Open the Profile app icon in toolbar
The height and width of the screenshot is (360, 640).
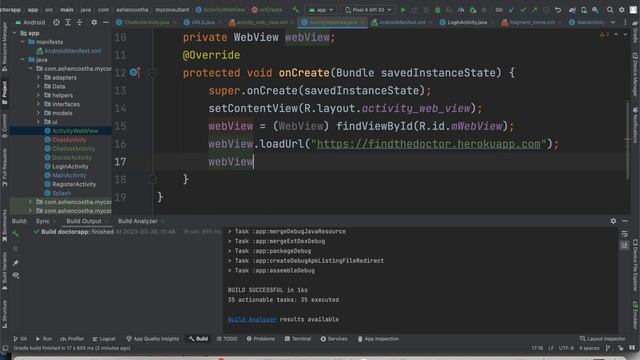point(461,9)
